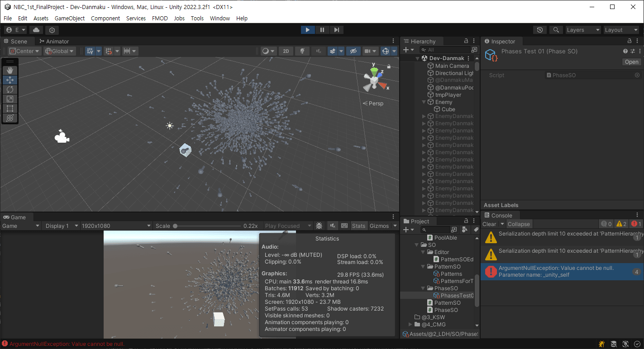Open the Layers dropdown
This screenshot has width=644, height=349.
pos(583,30)
